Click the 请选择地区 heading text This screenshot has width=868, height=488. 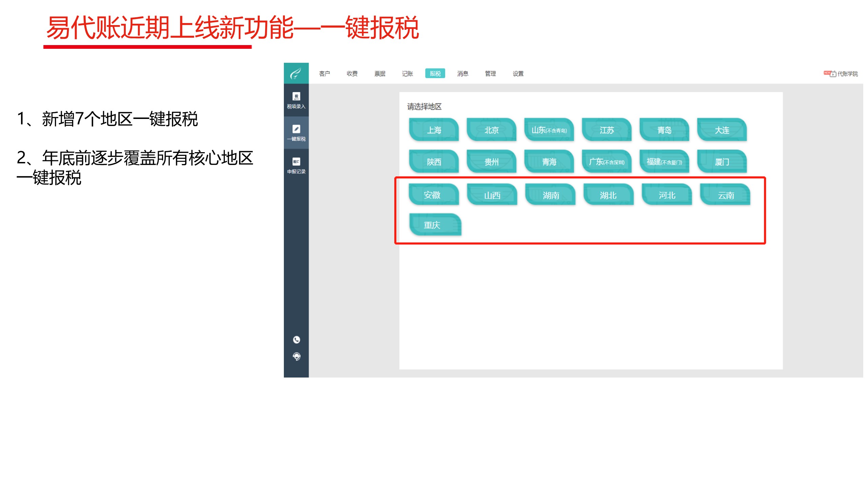pyautogui.click(x=424, y=107)
